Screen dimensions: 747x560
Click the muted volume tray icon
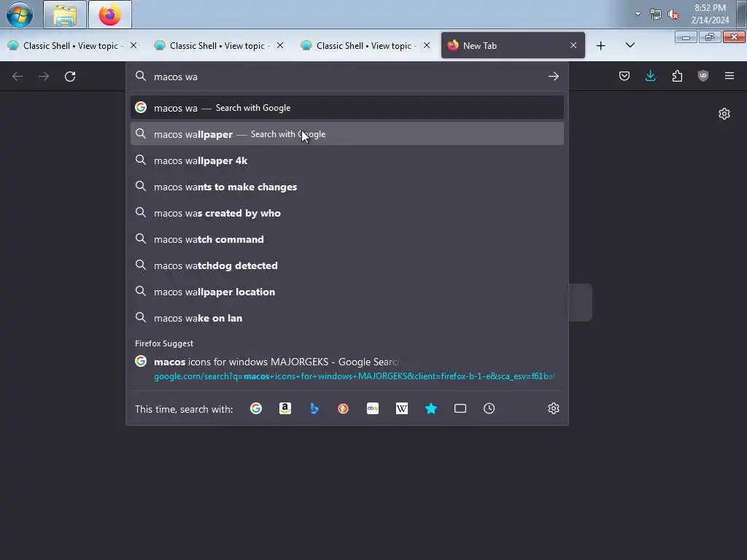click(673, 15)
